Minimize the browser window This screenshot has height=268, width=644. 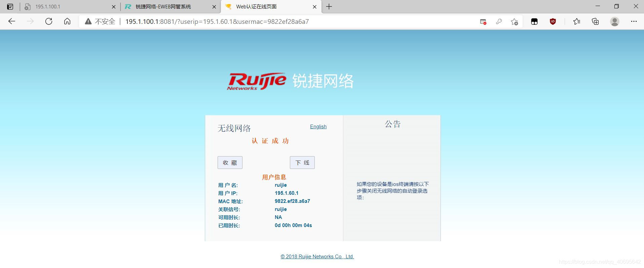[598, 6]
